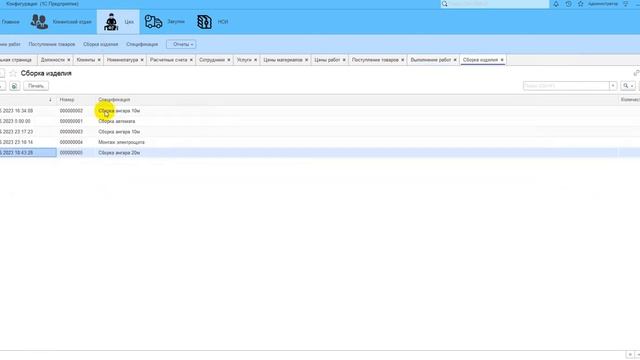Open Поступление товаров command in the section panel
Image resolution: width=640 pixels, height=360 pixels.
pos(52,44)
